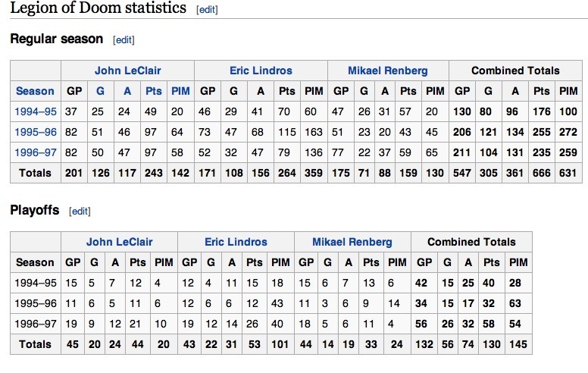
Task: Open Eric Lindros link in regular season table
Action: [x=261, y=71]
